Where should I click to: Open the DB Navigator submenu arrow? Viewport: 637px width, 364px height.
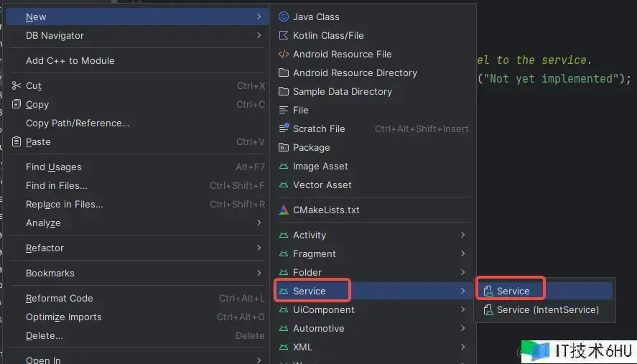coord(259,35)
